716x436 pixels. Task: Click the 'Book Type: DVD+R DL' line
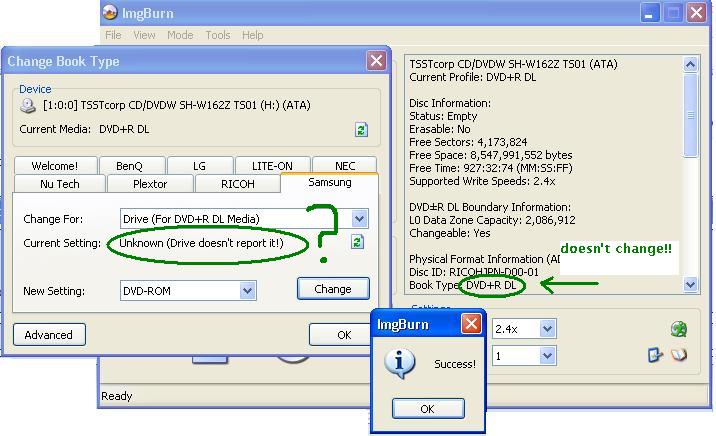click(463, 285)
